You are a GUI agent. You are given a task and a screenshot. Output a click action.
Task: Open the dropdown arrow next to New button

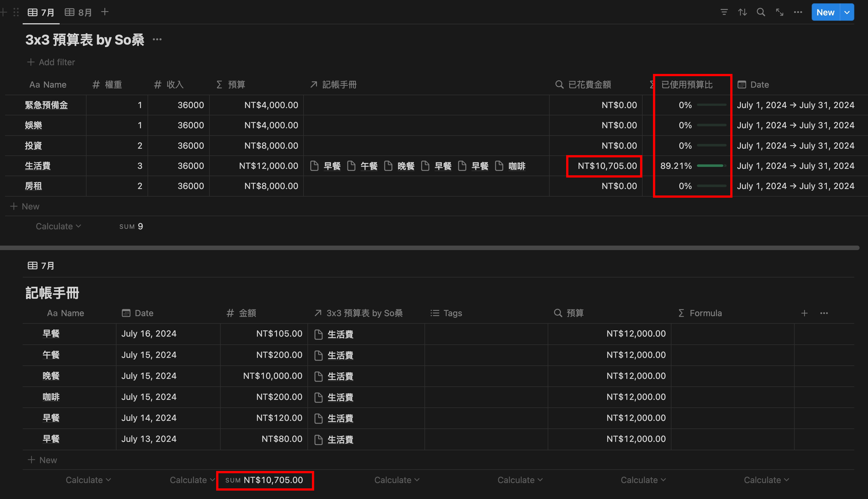(847, 12)
